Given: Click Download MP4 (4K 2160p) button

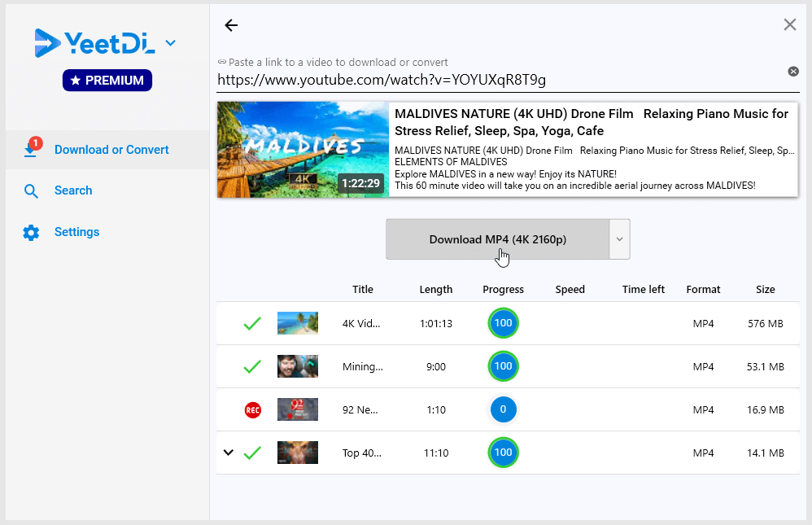Looking at the screenshot, I should point(498,239).
